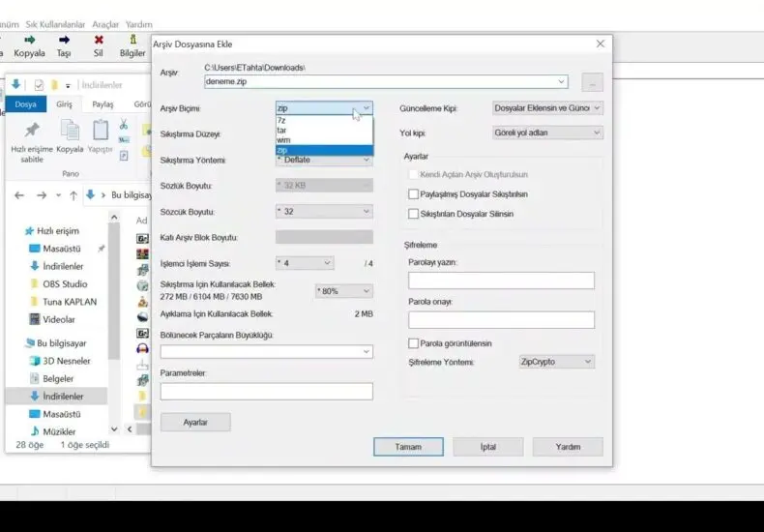
Task: Enable Paylaşılmış Dosyalar Sıkıştırılsın checkbox
Action: click(x=413, y=193)
